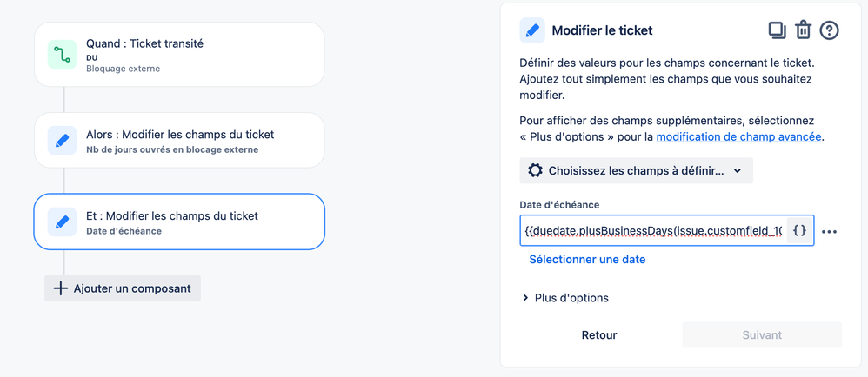Click the duplicate component icon

click(777, 30)
